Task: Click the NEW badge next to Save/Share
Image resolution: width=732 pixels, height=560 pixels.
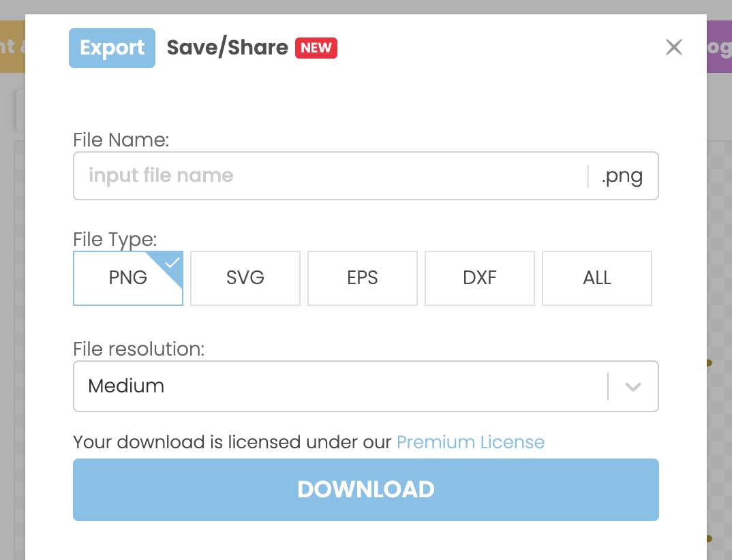Action: pyautogui.click(x=316, y=48)
